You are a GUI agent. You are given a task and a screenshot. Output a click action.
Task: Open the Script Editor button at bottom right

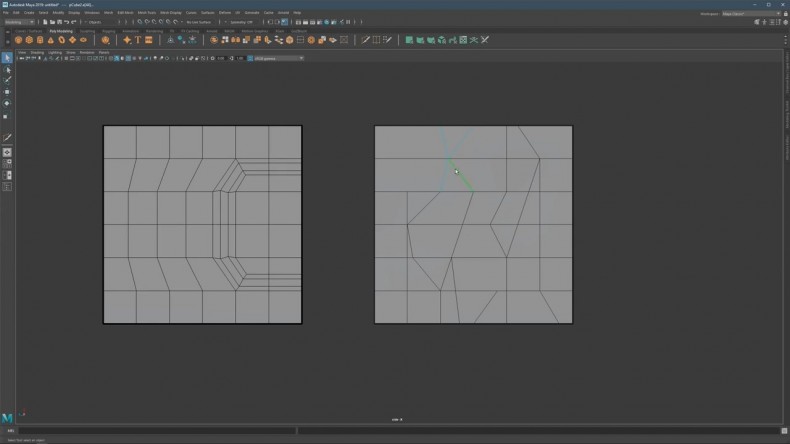point(784,431)
